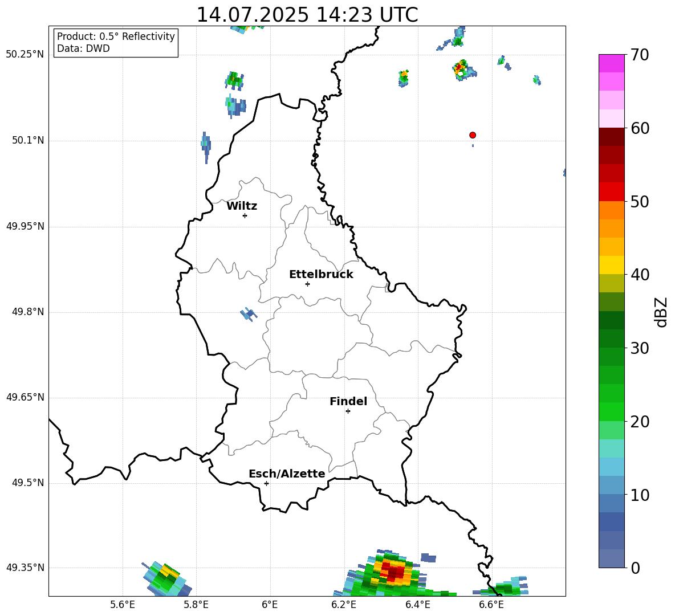This screenshot has height=616, width=675.
Task: Click the 5.8°E longitude label
Action: [x=196, y=605]
